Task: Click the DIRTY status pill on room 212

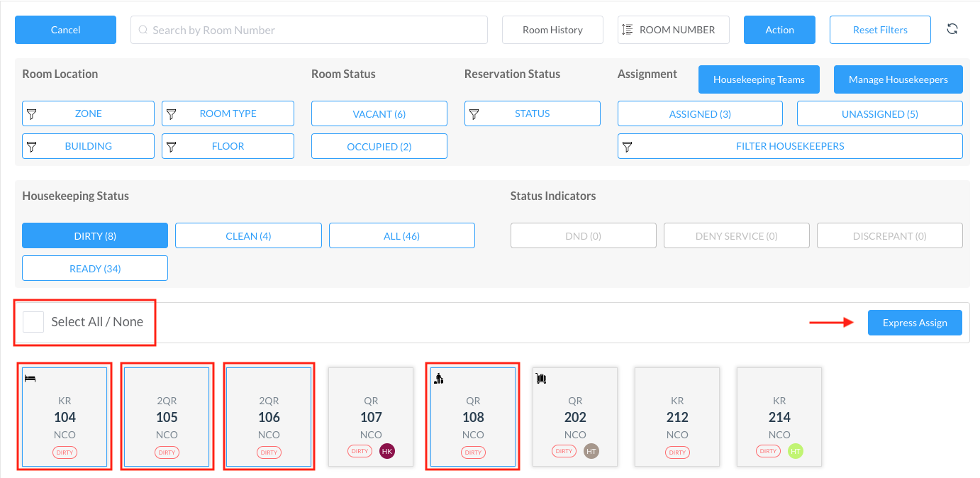Action: tap(677, 452)
